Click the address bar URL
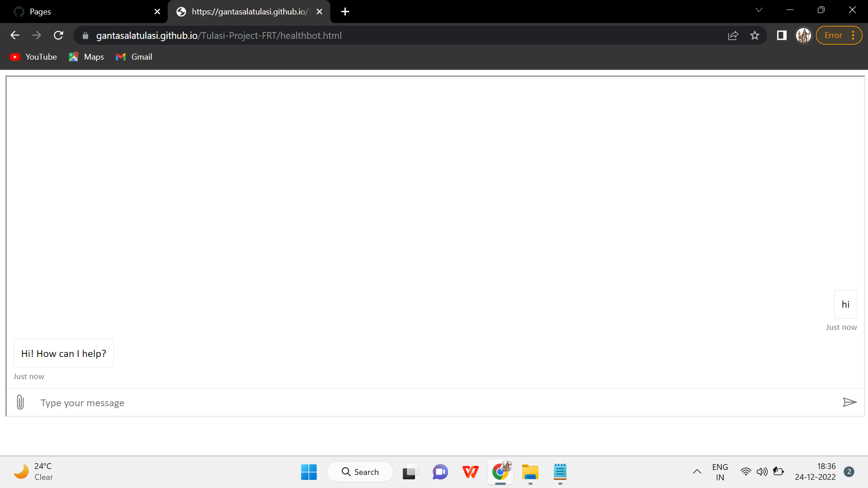This screenshot has height=488, width=868. click(x=219, y=36)
